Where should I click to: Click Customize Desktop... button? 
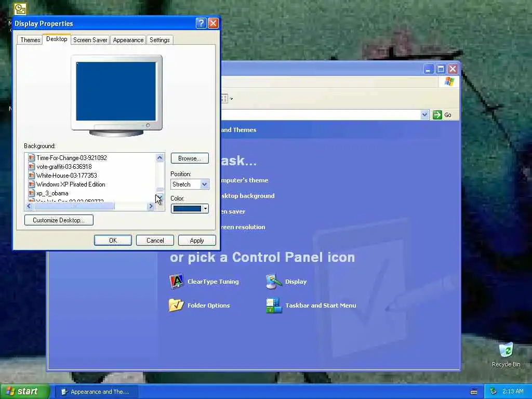pos(59,220)
